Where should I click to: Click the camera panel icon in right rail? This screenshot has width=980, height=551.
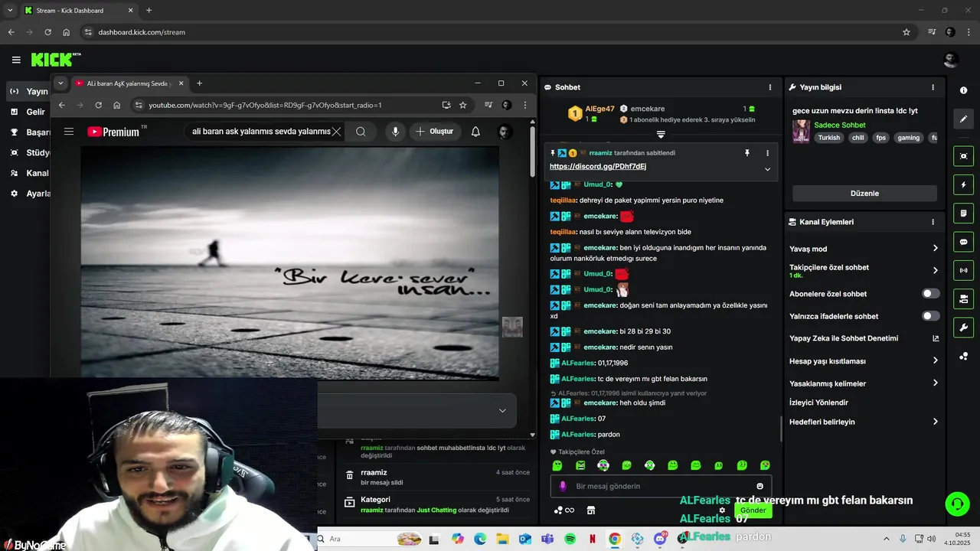click(x=963, y=298)
